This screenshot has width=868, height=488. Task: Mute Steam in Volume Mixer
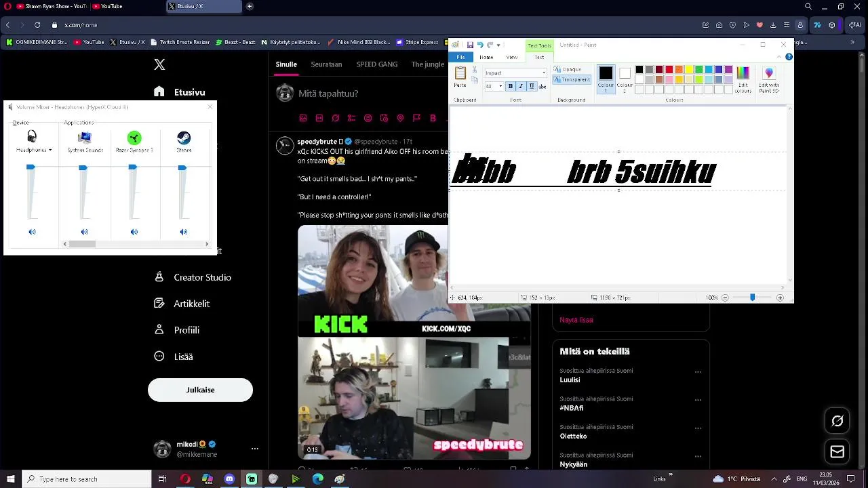point(183,232)
